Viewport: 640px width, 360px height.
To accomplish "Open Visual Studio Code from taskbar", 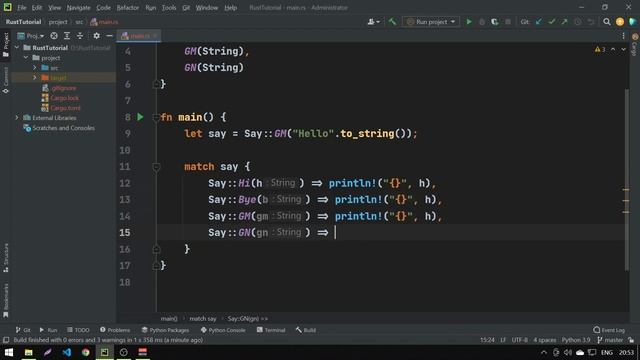I will click(x=67, y=352).
